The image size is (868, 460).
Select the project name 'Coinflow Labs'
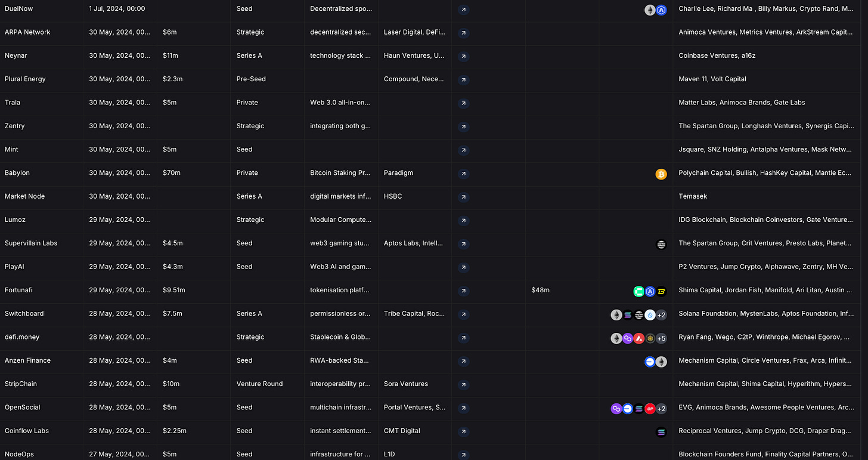27,431
